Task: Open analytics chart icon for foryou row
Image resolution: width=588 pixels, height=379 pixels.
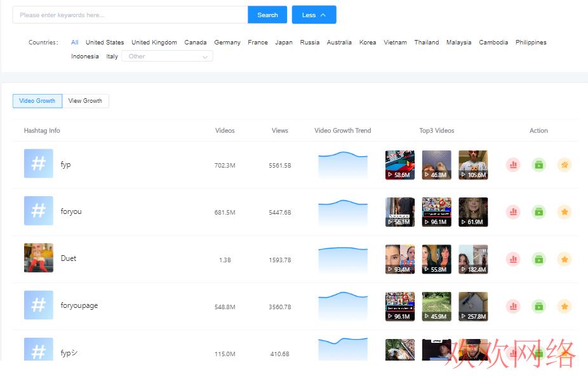Action: click(513, 212)
